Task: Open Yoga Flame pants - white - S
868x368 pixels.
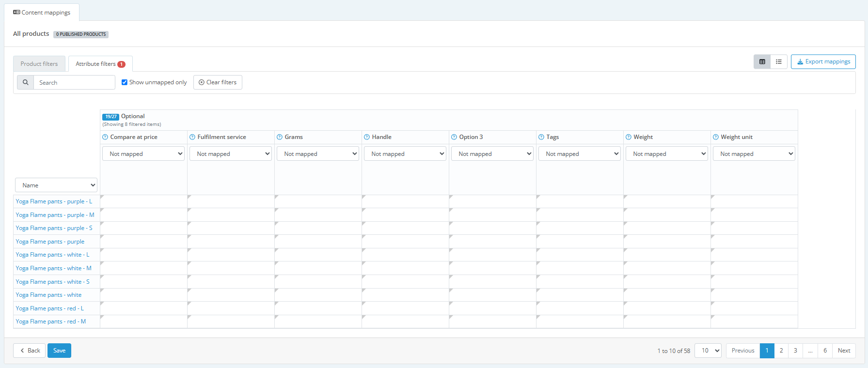Action: [x=52, y=282]
